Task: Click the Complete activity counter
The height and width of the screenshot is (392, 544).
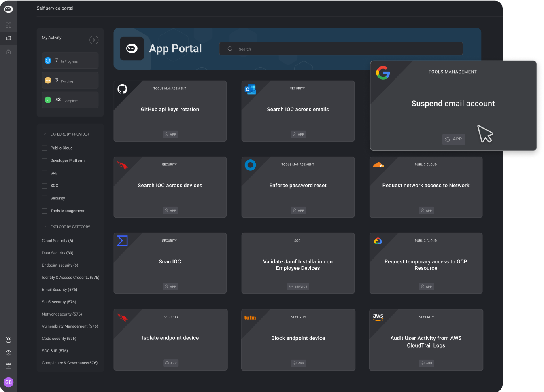Action: (x=70, y=100)
